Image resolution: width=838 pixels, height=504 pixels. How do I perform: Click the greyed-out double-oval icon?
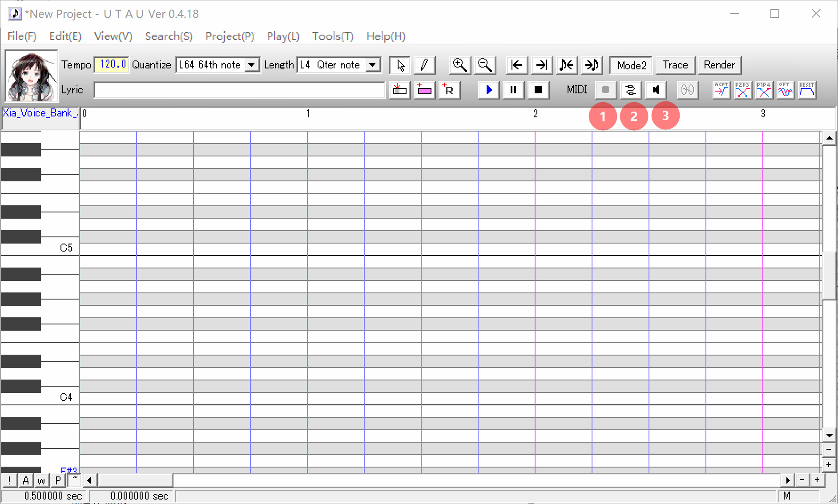(688, 90)
